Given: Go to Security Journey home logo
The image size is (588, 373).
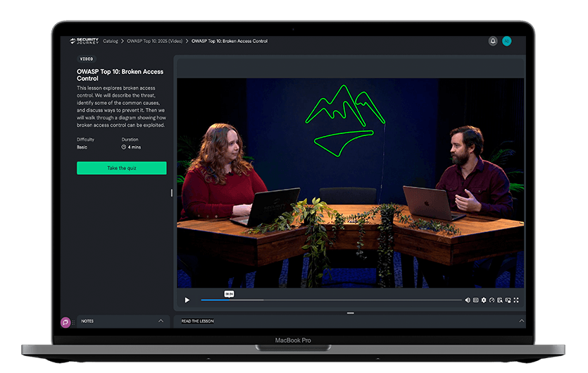Looking at the screenshot, I should click(85, 41).
